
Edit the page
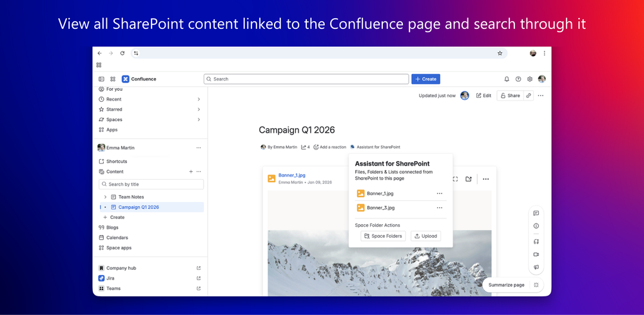click(x=483, y=95)
